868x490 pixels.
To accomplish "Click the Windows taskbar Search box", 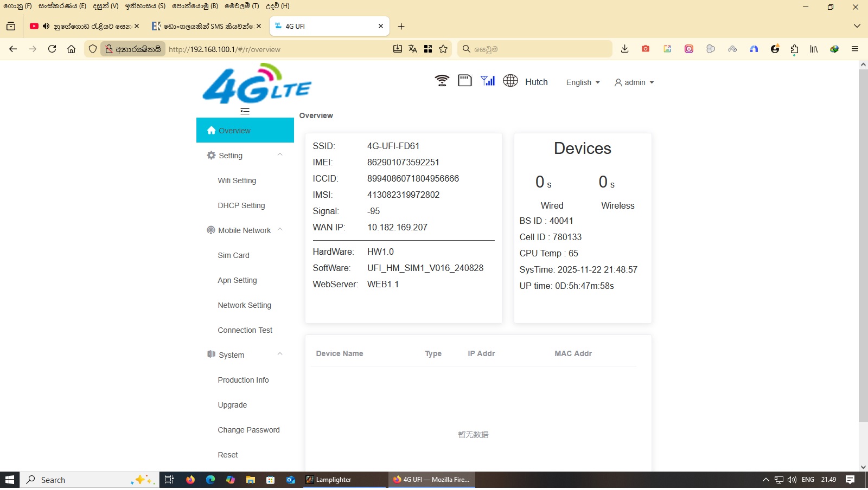I will click(90, 480).
